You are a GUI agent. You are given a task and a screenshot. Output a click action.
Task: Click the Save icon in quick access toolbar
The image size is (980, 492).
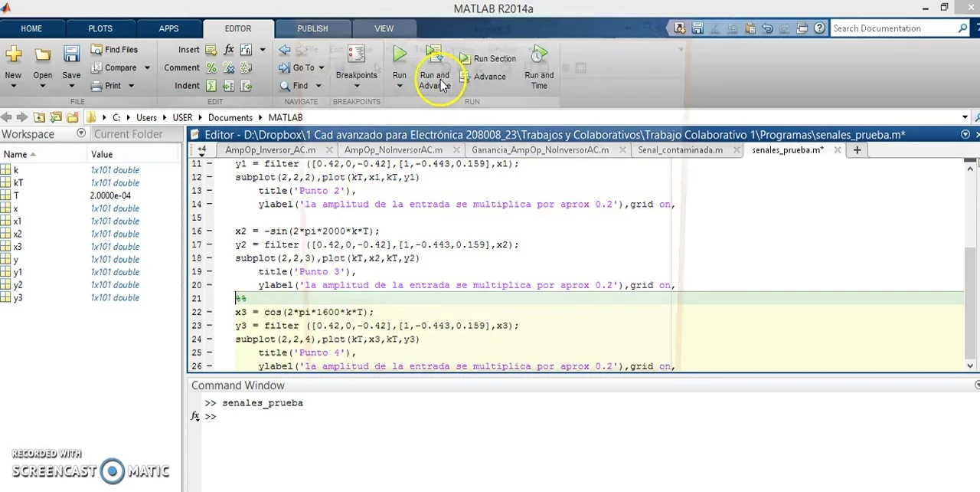coord(697,28)
